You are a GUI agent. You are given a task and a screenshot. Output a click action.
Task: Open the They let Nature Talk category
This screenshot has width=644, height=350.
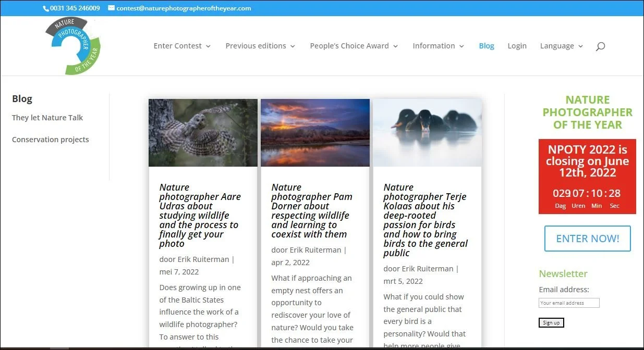(47, 118)
